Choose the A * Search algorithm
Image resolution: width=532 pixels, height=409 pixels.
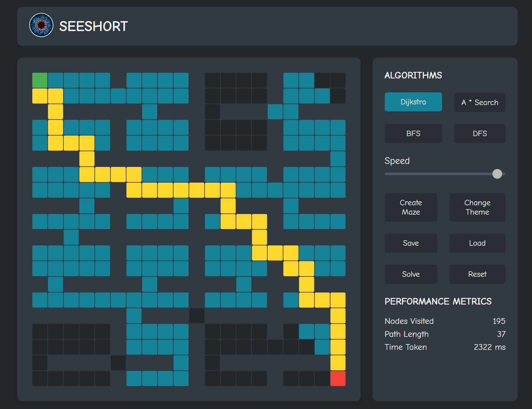[x=479, y=103]
